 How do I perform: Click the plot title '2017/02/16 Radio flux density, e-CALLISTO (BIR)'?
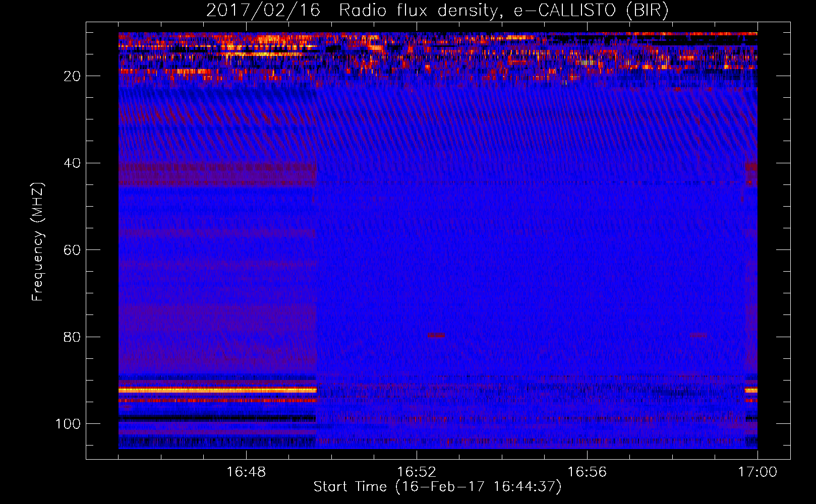(437, 11)
